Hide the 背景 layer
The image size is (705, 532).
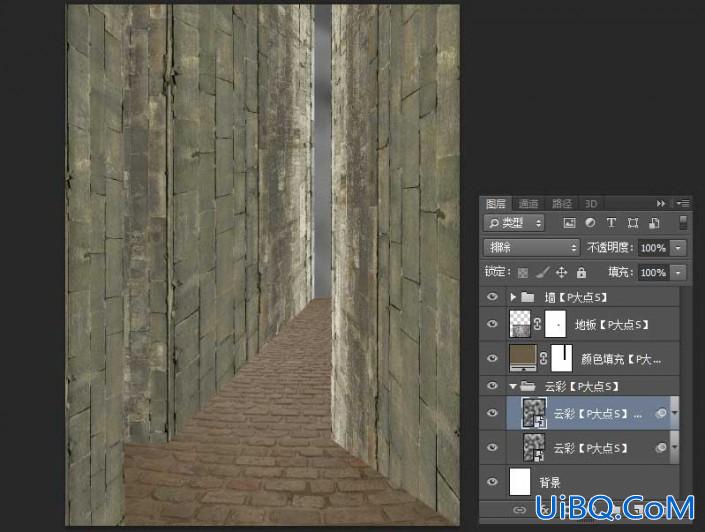click(492, 482)
